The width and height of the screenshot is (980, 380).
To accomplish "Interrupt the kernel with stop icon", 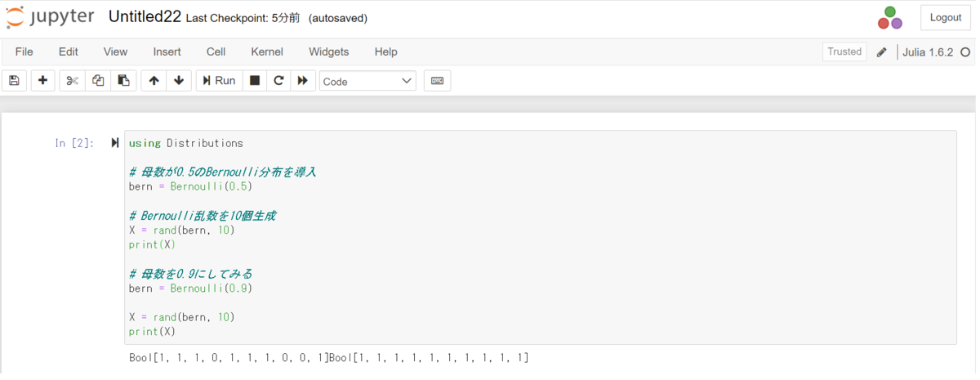I will [x=255, y=81].
